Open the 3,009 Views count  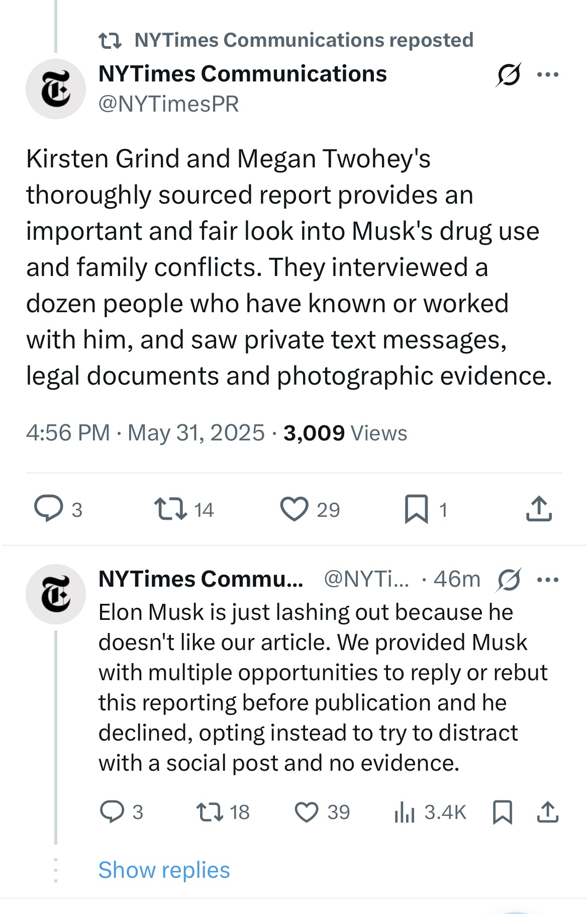point(345,433)
